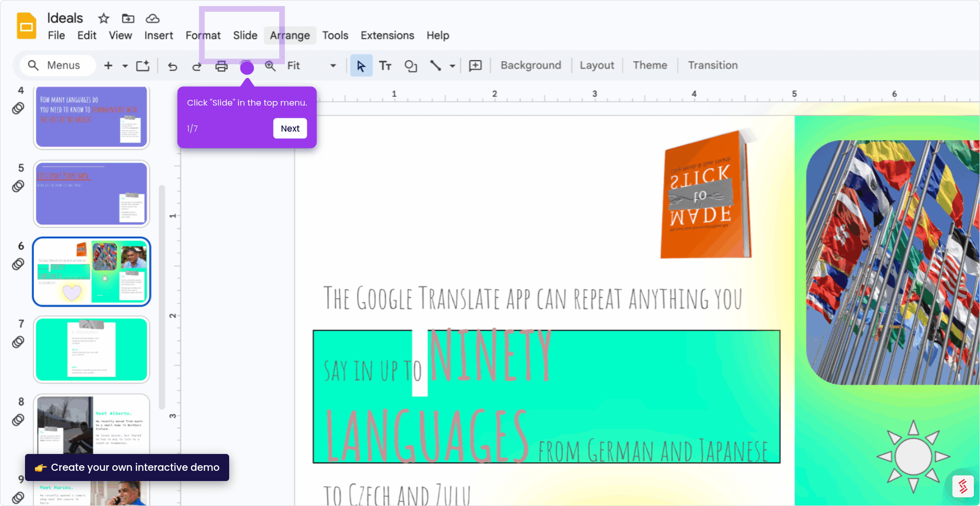
Task: Undo the last action
Action: (x=173, y=66)
